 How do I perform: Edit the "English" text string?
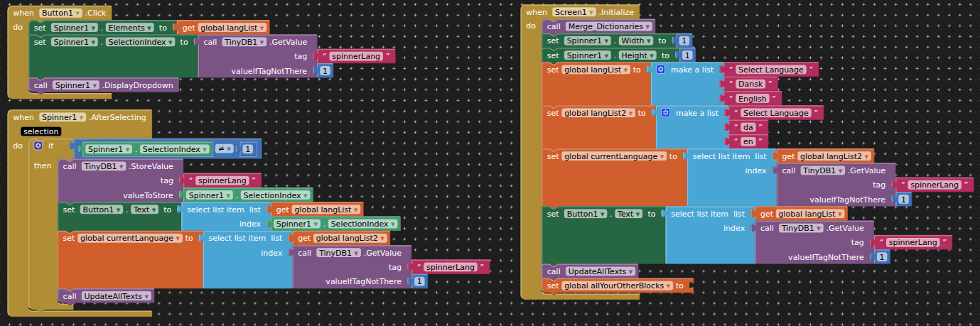pos(752,99)
